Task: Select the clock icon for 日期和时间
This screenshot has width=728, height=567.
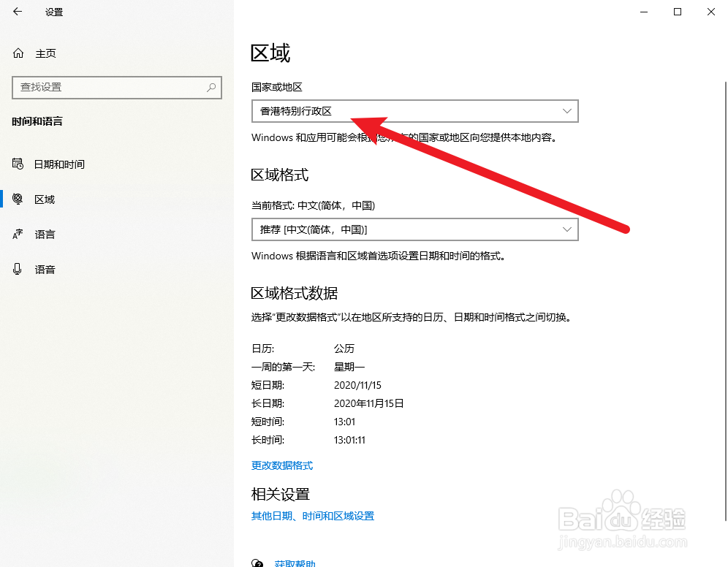Action: pyautogui.click(x=18, y=164)
